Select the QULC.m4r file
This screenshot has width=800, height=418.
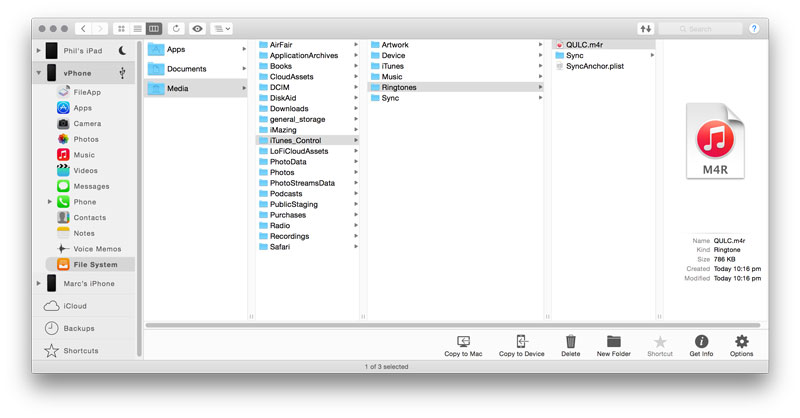pos(604,45)
